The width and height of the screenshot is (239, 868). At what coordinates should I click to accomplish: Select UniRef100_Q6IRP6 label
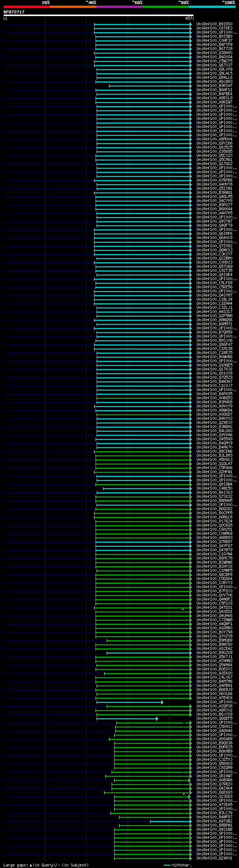(214, 234)
